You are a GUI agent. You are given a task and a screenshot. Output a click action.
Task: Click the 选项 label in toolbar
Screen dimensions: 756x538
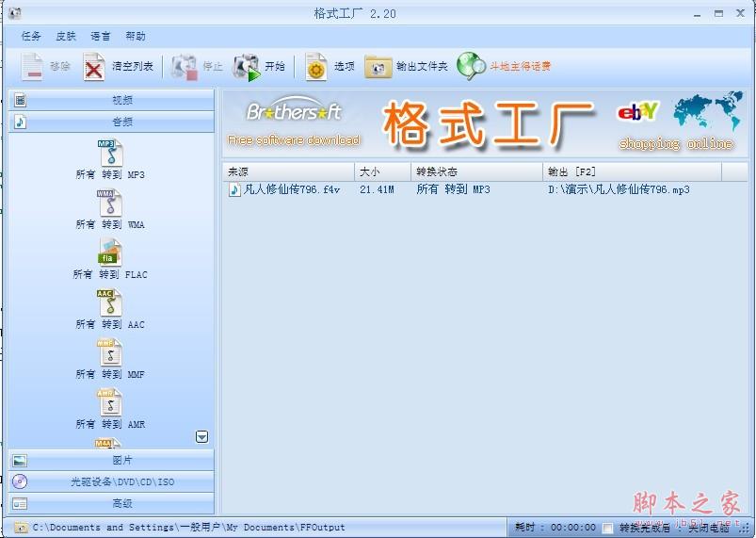(x=345, y=66)
